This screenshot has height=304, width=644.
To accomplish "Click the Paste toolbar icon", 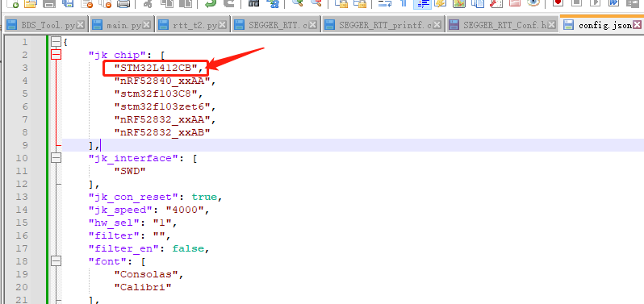I will click(x=186, y=3).
